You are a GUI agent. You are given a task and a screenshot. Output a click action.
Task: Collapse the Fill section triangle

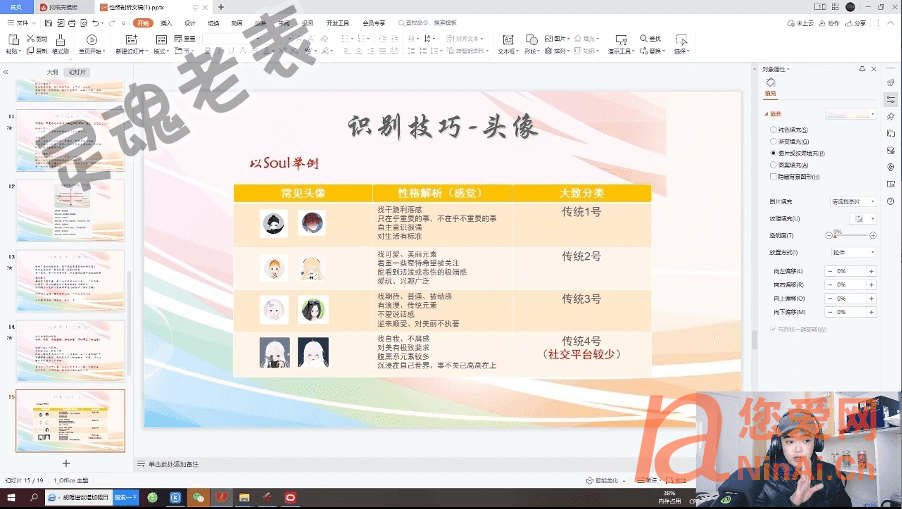pyautogui.click(x=766, y=114)
